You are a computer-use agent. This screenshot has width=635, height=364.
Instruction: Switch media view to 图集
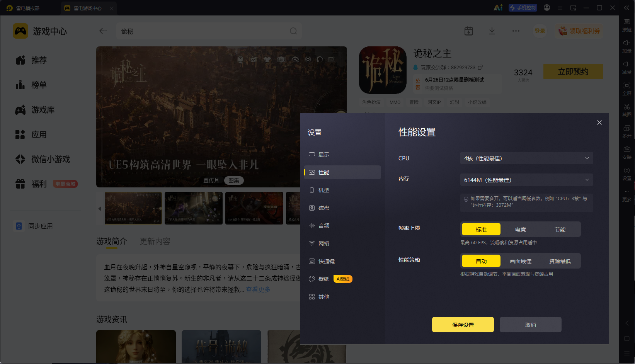tap(234, 180)
